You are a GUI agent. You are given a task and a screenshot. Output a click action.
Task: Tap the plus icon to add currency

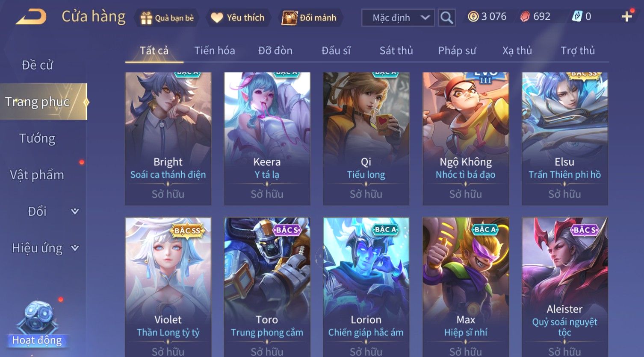click(x=627, y=17)
